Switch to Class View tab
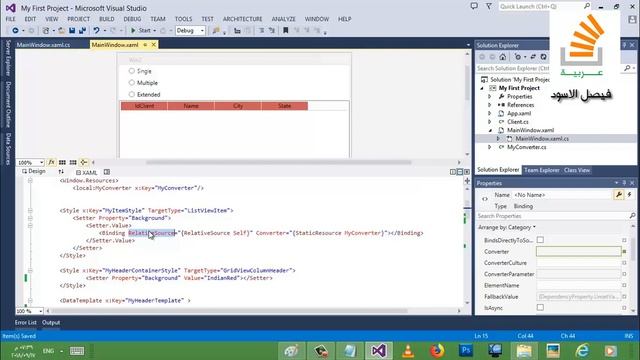This screenshot has height=360, width=640. click(x=577, y=170)
